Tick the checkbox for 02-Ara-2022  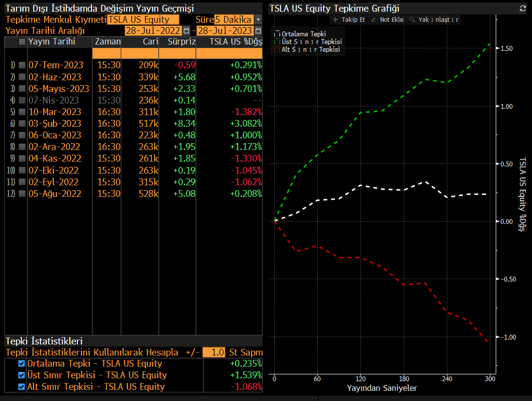[22, 147]
